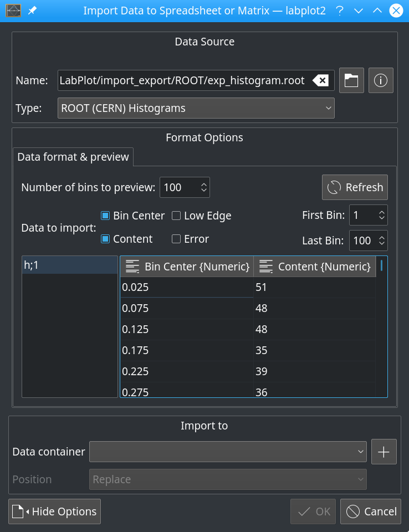Increase Last Bin value
This screenshot has width=409, height=532.
click(x=381, y=238)
